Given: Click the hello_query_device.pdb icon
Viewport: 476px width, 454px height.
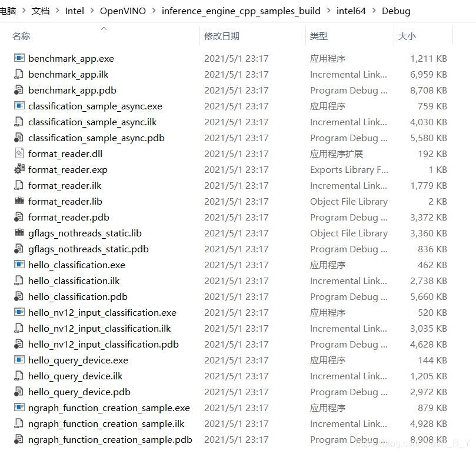Looking at the screenshot, I should pyautogui.click(x=19, y=391).
